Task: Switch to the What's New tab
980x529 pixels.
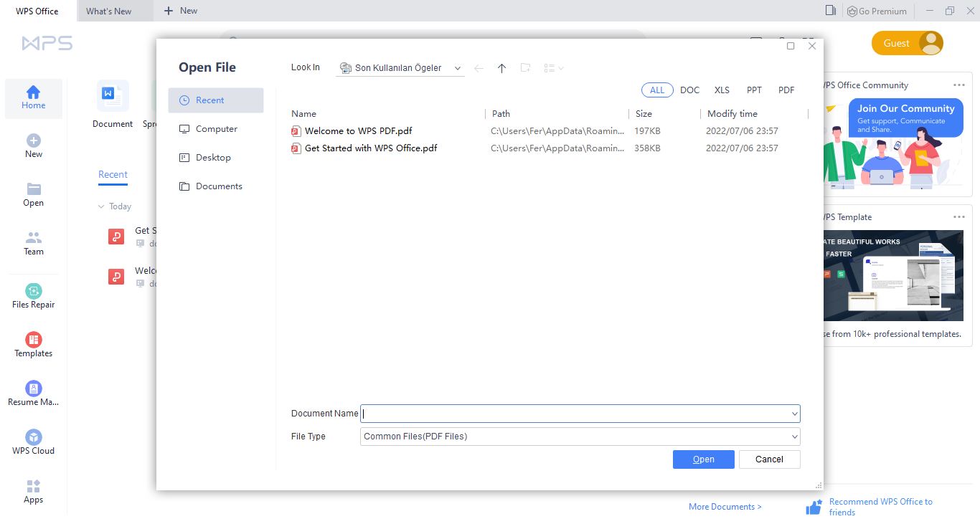Action: coord(115,11)
